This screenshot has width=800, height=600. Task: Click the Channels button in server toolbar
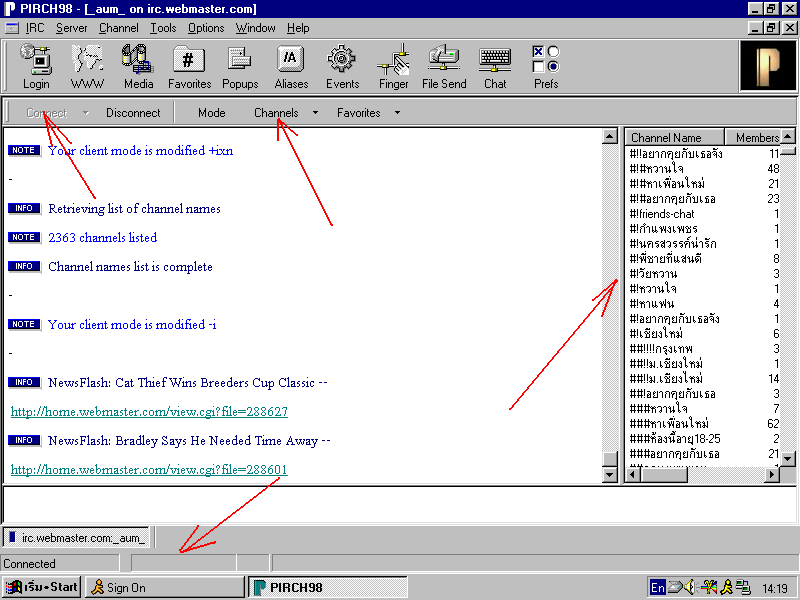point(276,113)
